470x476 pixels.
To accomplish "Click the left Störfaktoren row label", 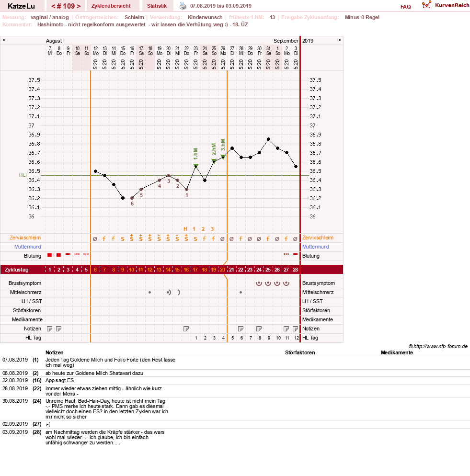I will 27,311.
